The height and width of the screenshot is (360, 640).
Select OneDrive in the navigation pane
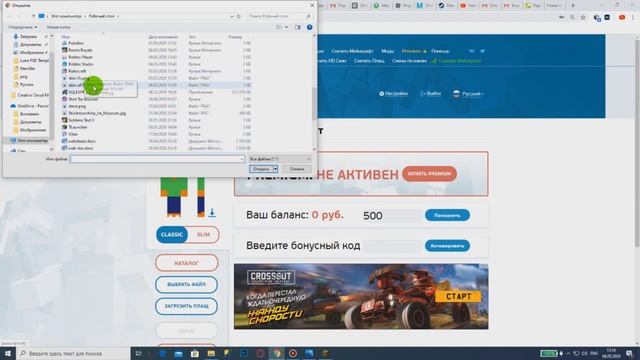pyautogui.click(x=32, y=106)
